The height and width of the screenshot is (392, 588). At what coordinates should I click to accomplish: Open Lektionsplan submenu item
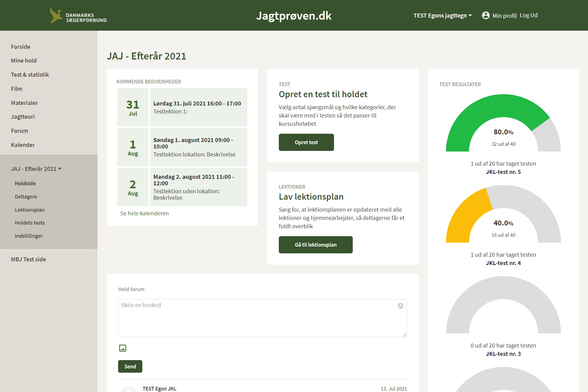(29, 210)
